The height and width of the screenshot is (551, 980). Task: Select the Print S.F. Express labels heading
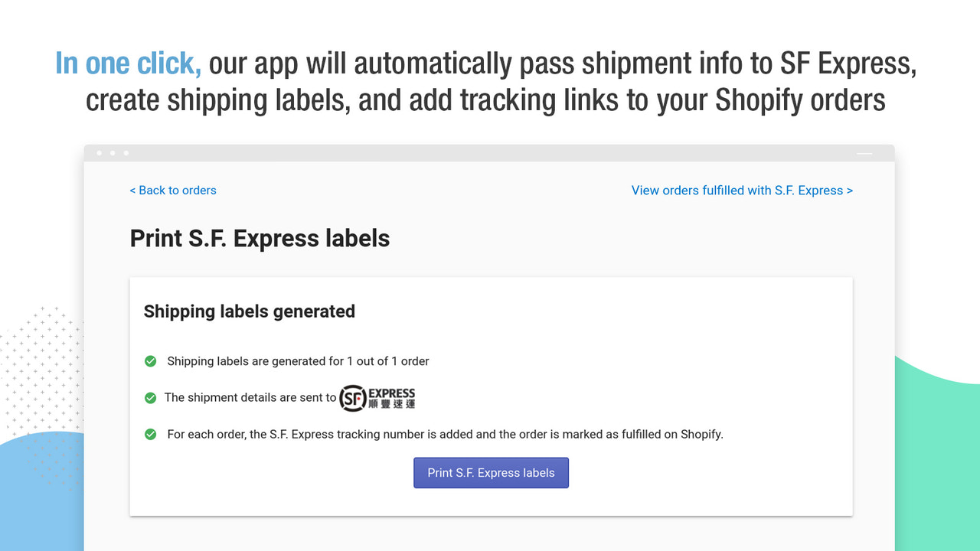tap(260, 238)
